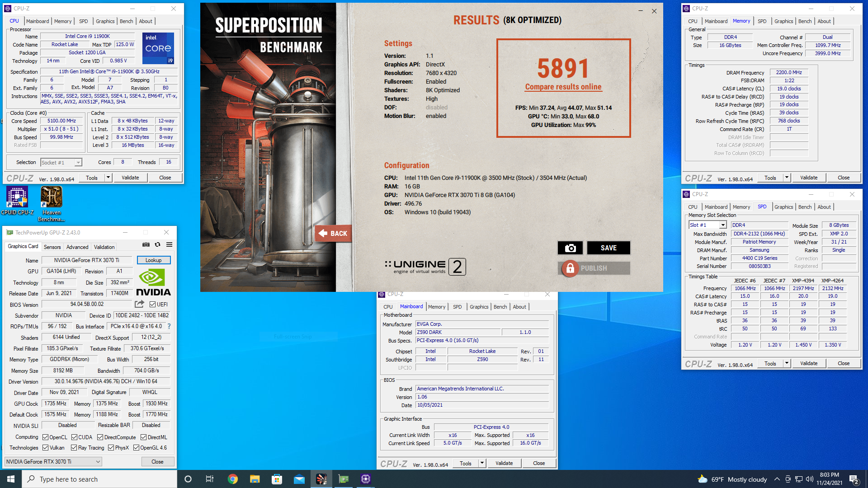Toggle OpenCL checkbox
The height and width of the screenshot is (488, 868).
coord(45,437)
